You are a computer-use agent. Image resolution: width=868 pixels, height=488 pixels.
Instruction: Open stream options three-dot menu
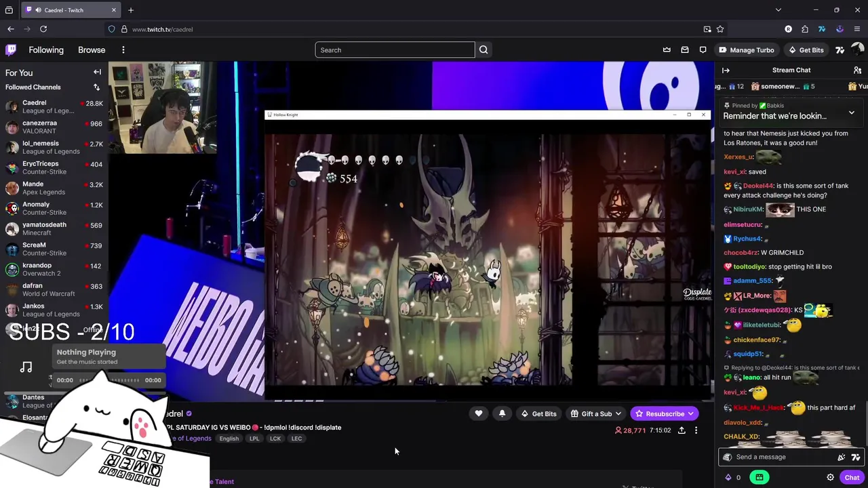coord(696,430)
